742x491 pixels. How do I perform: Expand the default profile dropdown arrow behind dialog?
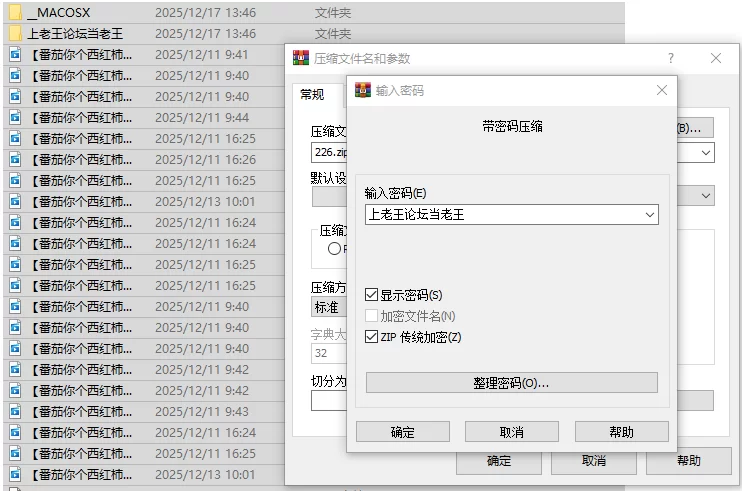[706, 195]
